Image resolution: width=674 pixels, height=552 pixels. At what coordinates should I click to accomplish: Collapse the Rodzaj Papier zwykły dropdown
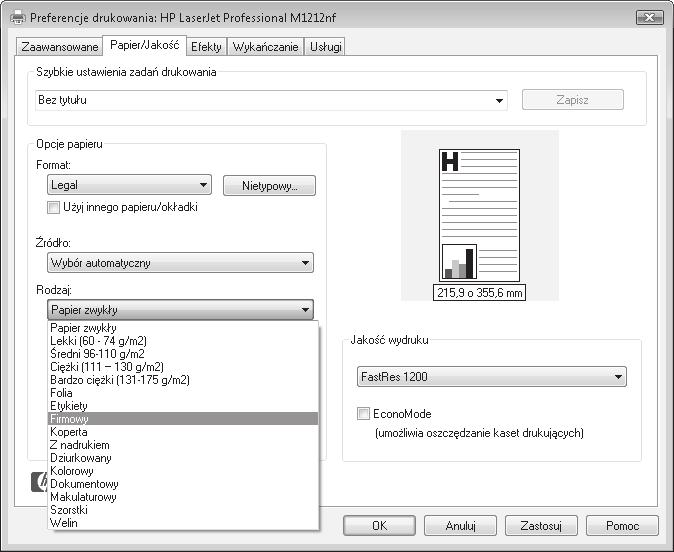[181, 310]
